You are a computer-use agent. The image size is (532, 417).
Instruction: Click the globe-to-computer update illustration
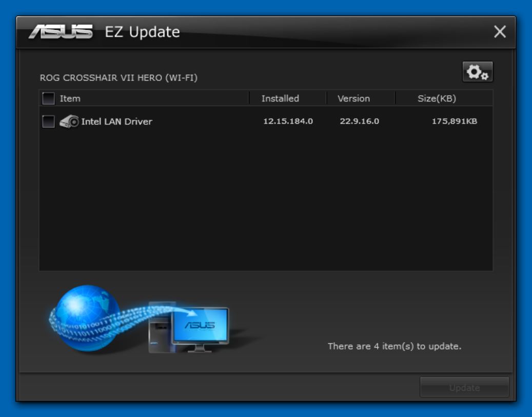point(139,319)
